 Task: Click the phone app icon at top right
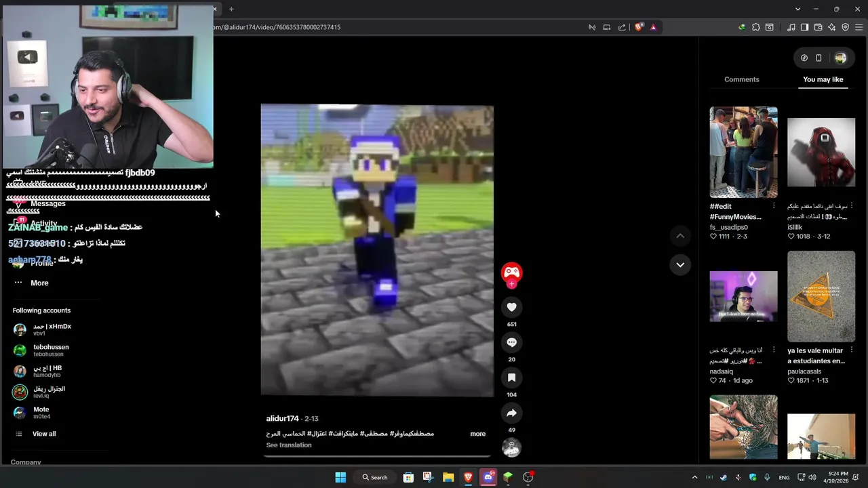pos(818,58)
